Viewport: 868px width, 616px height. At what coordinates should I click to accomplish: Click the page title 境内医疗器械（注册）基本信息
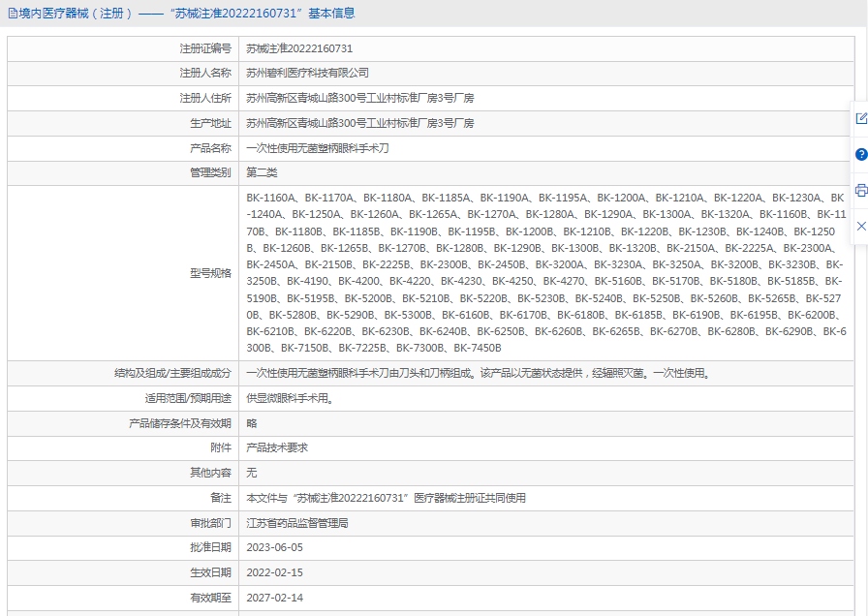point(186,14)
